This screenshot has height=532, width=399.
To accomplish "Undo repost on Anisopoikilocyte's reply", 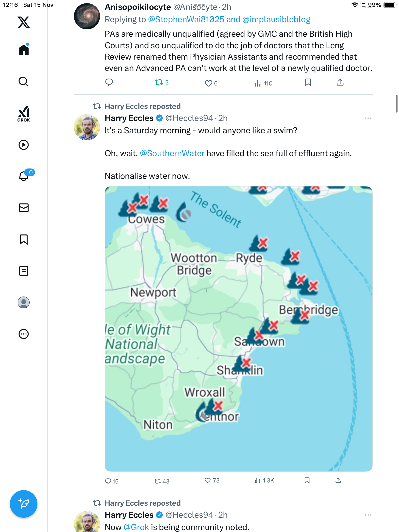I will (x=159, y=83).
